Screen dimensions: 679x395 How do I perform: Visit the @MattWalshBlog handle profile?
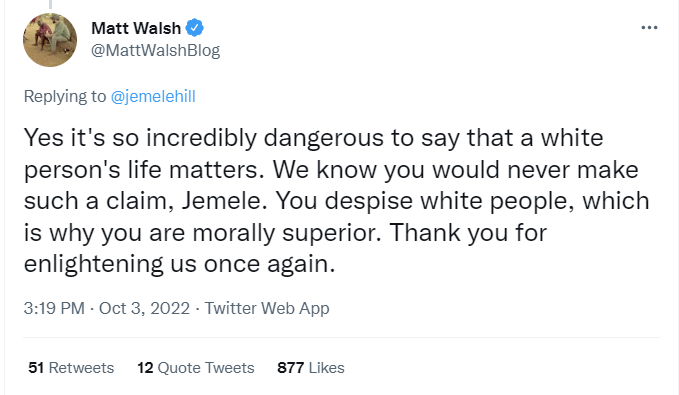[x=155, y=50]
